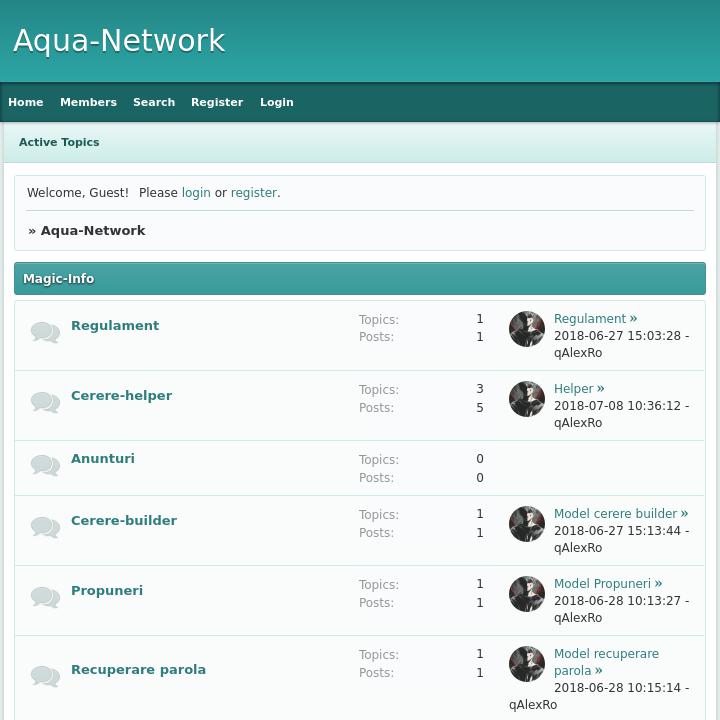Click avatar beside Regulament last post
The height and width of the screenshot is (720, 720).
tap(527, 329)
